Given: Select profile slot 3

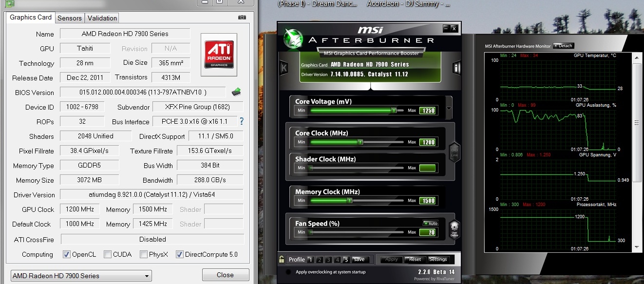Looking at the screenshot, I should point(328,260).
